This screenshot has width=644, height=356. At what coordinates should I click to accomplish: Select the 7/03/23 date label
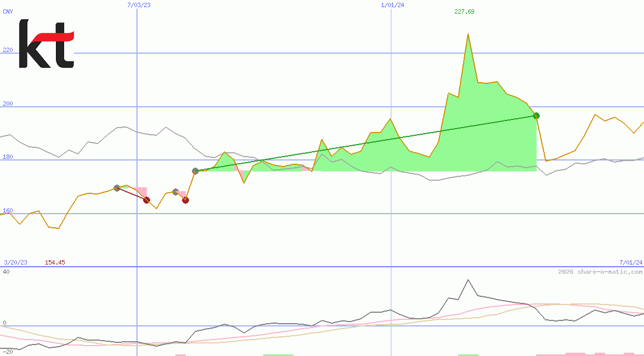point(137,5)
